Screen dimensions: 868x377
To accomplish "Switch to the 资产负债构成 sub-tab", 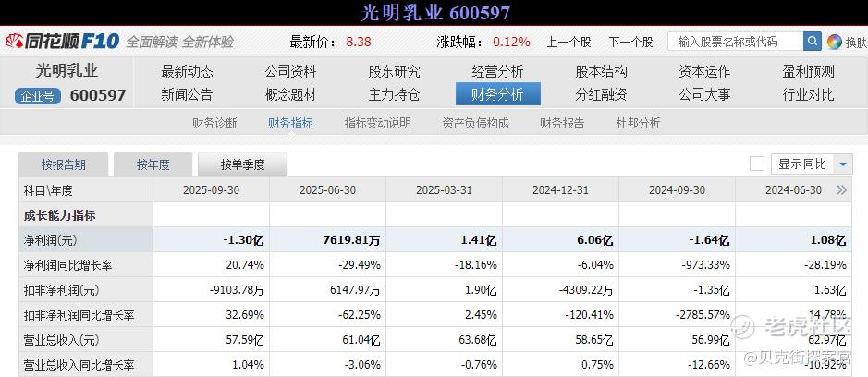I will [475, 123].
